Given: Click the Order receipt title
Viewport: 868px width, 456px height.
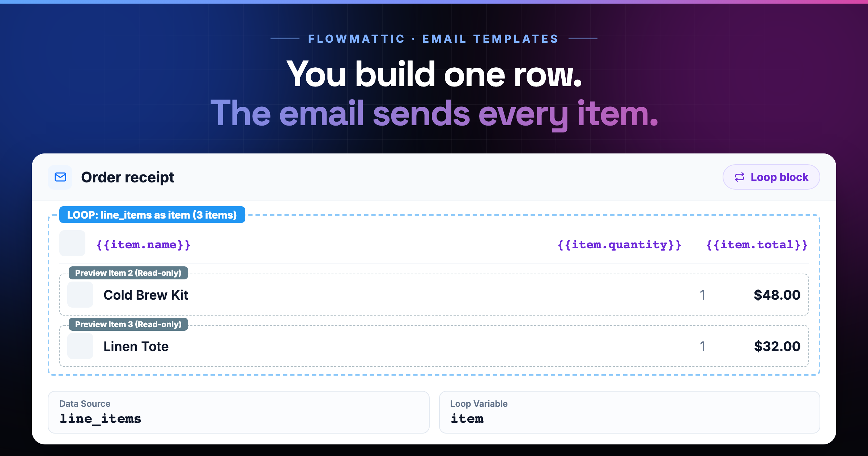Looking at the screenshot, I should point(128,177).
